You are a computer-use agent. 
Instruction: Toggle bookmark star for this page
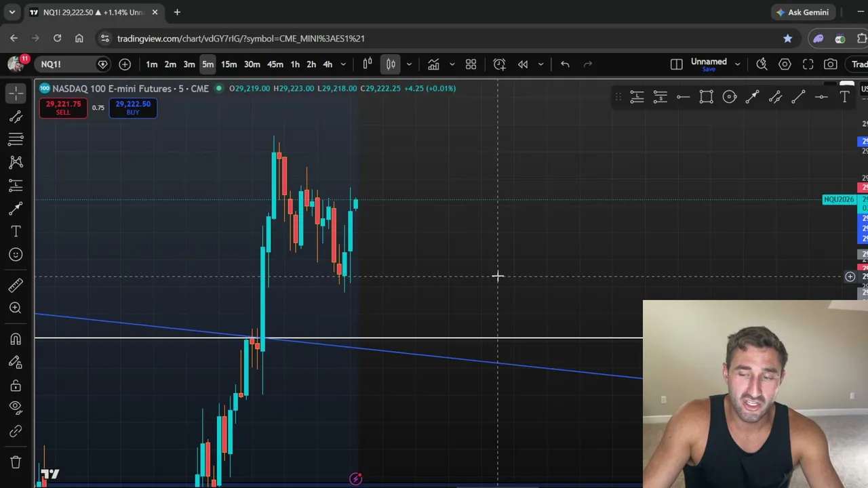click(787, 39)
